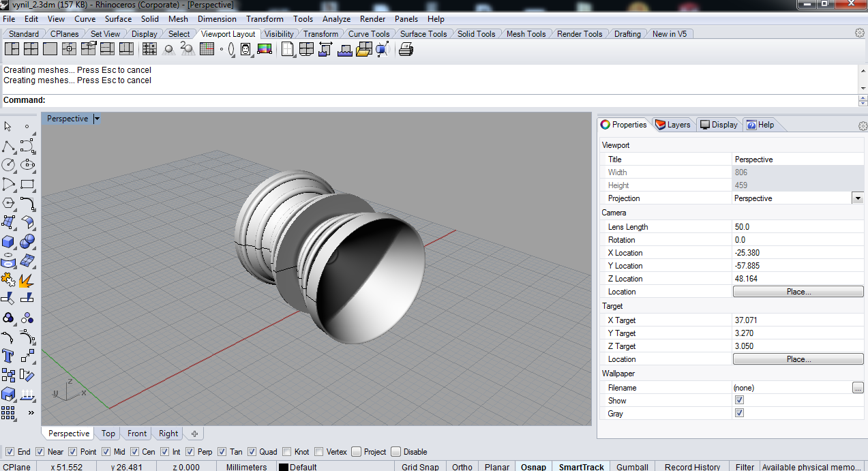Screen dimensions: 868x471
Task: Toggle the Cen osnap checkbox
Action: pos(134,451)
